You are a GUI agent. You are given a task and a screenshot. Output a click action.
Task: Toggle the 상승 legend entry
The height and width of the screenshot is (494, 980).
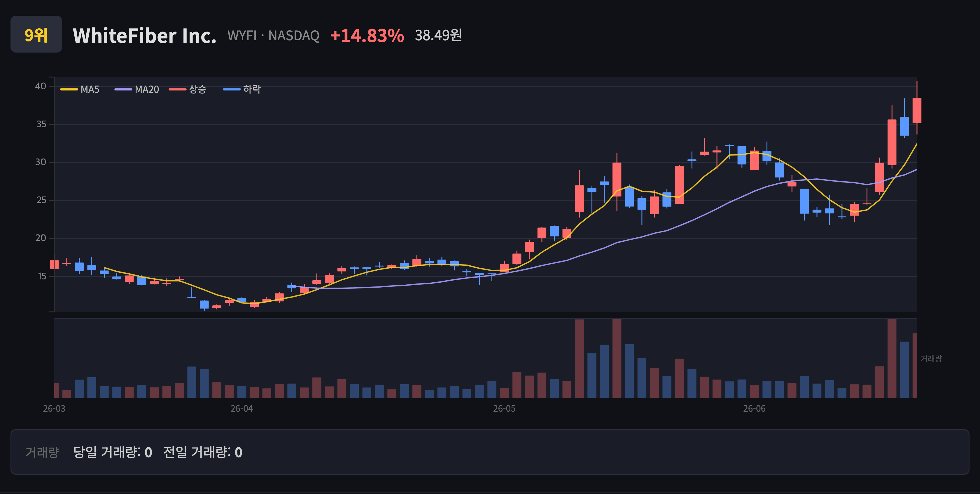(x=188, y=90)
